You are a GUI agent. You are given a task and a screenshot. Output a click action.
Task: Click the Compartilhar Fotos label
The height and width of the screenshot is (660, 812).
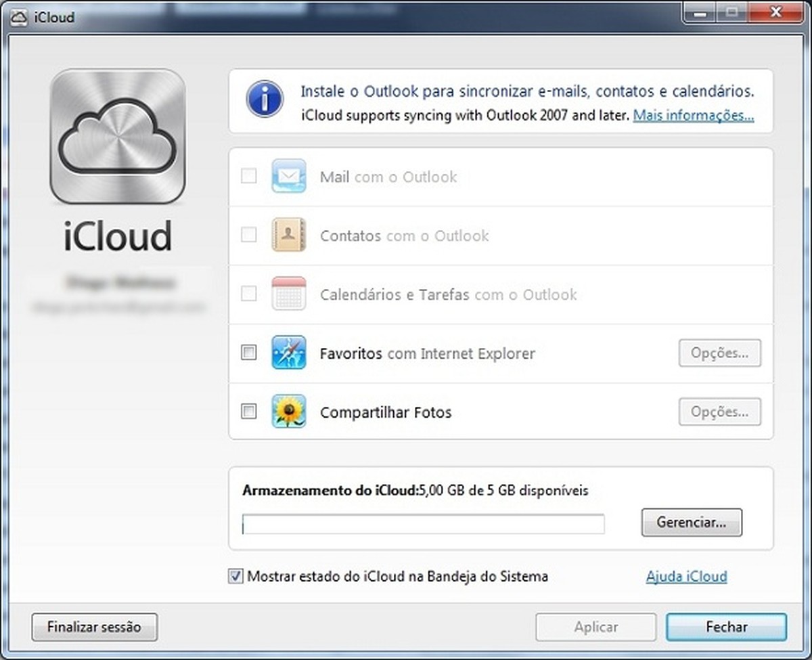(x=386, y=412)
